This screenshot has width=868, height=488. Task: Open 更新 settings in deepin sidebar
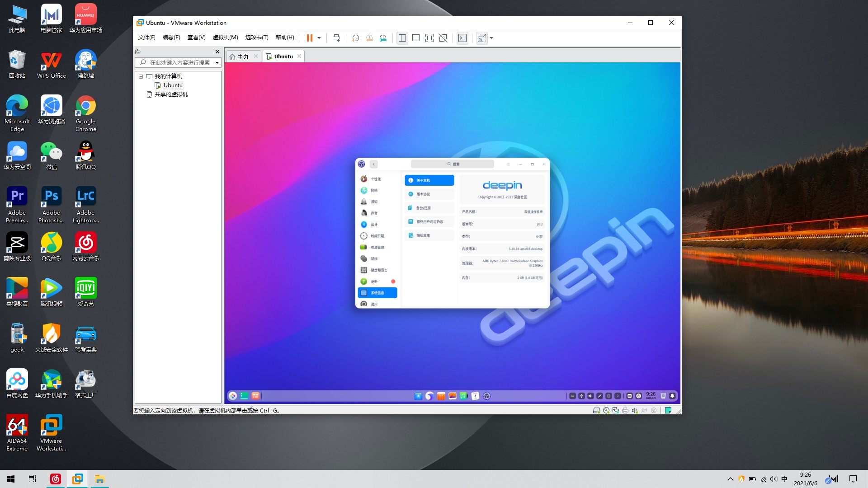click(x=377, y=281)
